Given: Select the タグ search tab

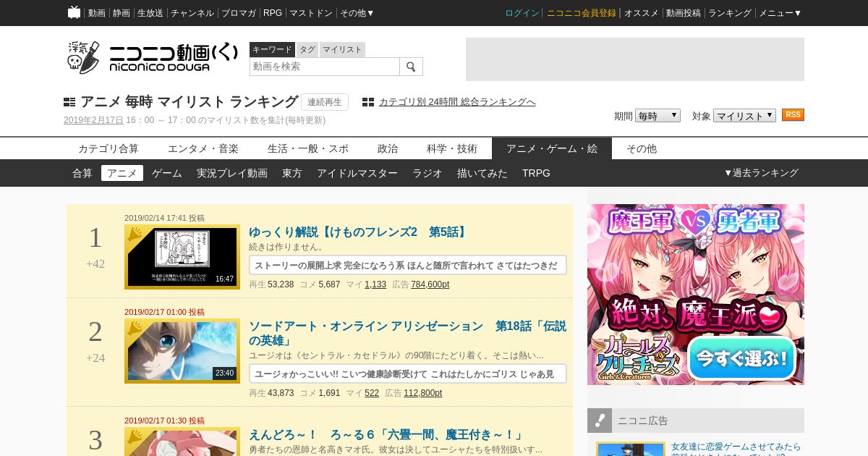Looking at the screenshot, I should (307, 49).
